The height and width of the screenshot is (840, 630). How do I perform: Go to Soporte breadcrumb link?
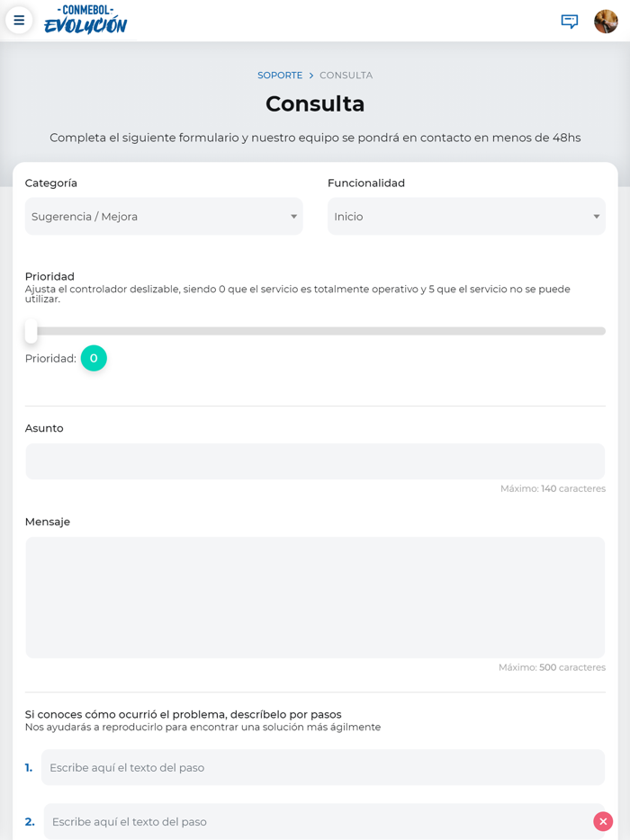[x=280, y=76]
